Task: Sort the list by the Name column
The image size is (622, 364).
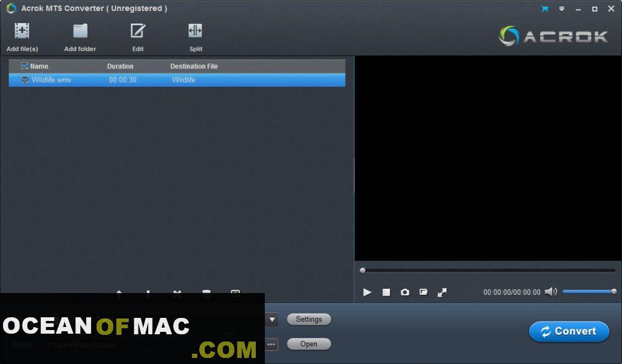Action: click(39, 66)
